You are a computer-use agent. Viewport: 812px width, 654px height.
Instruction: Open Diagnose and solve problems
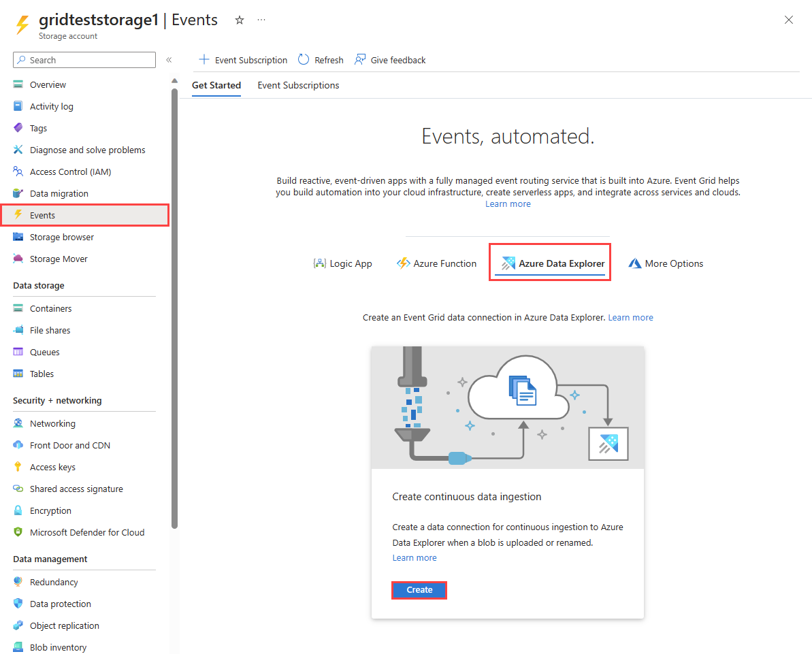click(87, 150)
